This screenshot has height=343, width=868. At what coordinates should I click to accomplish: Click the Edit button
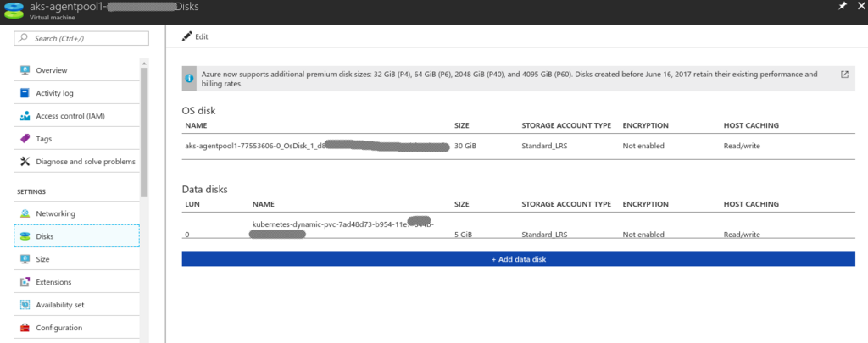[195, 36]
